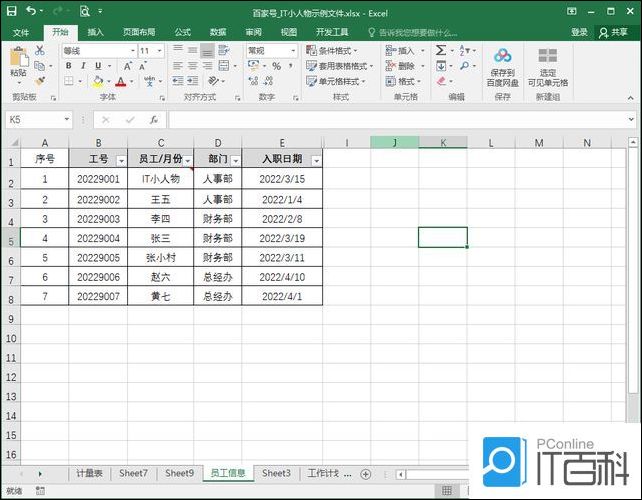
Task: Switch to the Sheet7 worksheet tab
Action: 133,473
